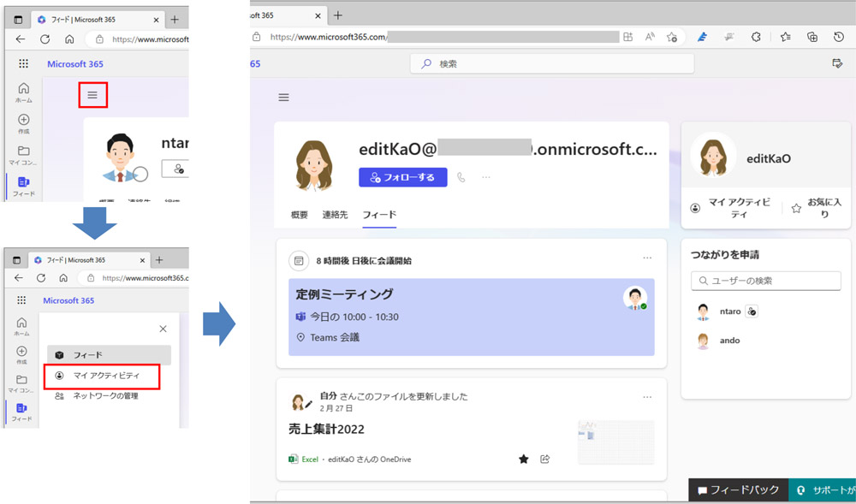856x504 pixels.
Task: Open more options beside profile phone icon
Action: tap(486, 177)
